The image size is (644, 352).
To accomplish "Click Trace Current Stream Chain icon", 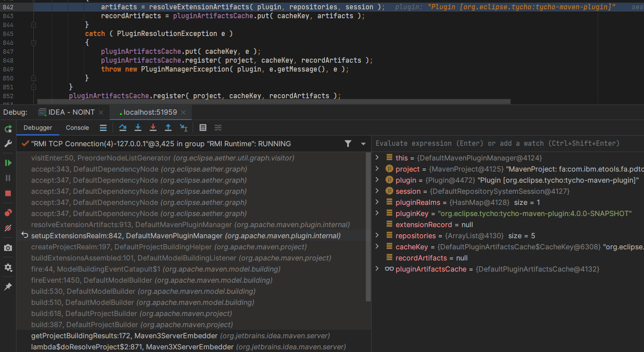I will pyautogui.click(x=218, y=128).
